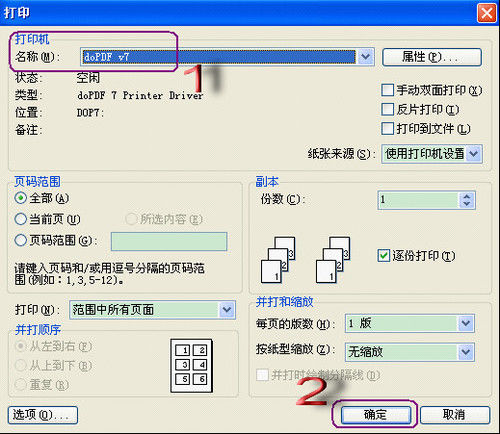Image resolution: width=500 pixels, height=434 pixels.
Task: Decrease copies count with down arrow
Action: pos(467,204)
